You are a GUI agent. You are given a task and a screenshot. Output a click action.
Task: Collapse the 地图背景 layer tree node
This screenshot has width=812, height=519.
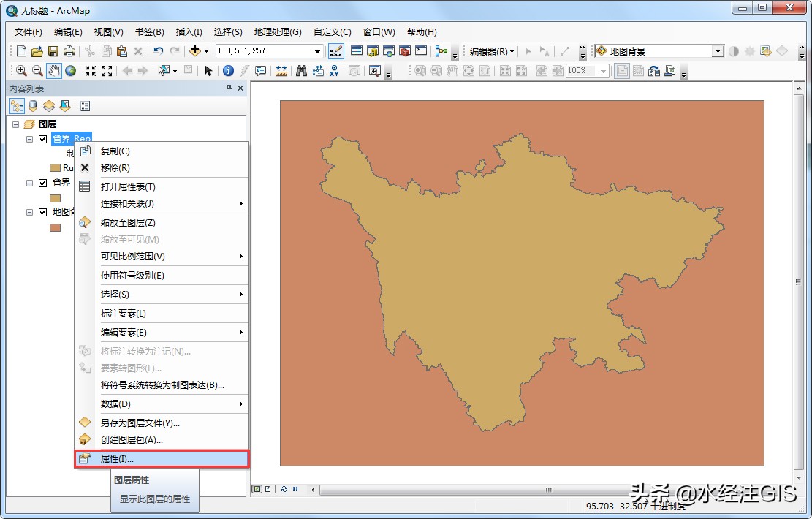[x=29, y=212]
